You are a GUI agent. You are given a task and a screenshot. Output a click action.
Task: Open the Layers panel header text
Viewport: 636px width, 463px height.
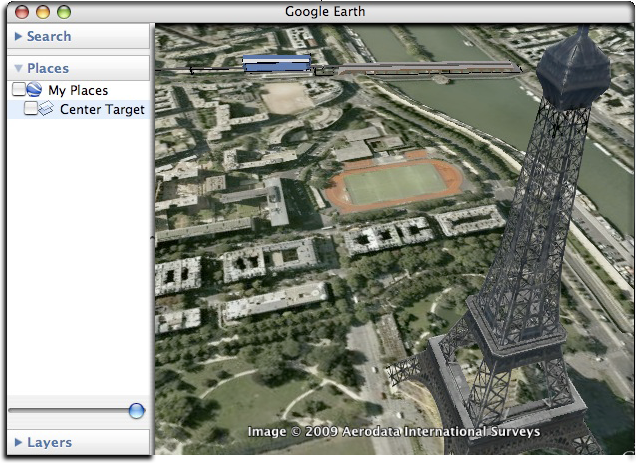(49, 442)
